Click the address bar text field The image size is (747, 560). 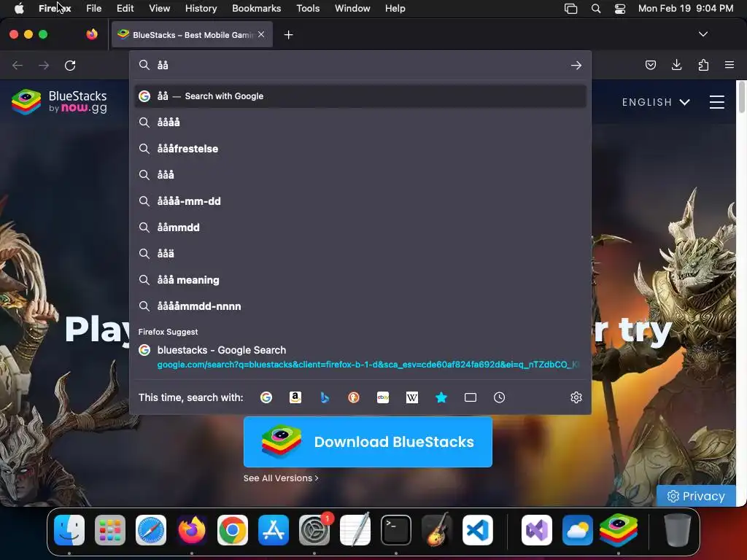pos(362,65)
